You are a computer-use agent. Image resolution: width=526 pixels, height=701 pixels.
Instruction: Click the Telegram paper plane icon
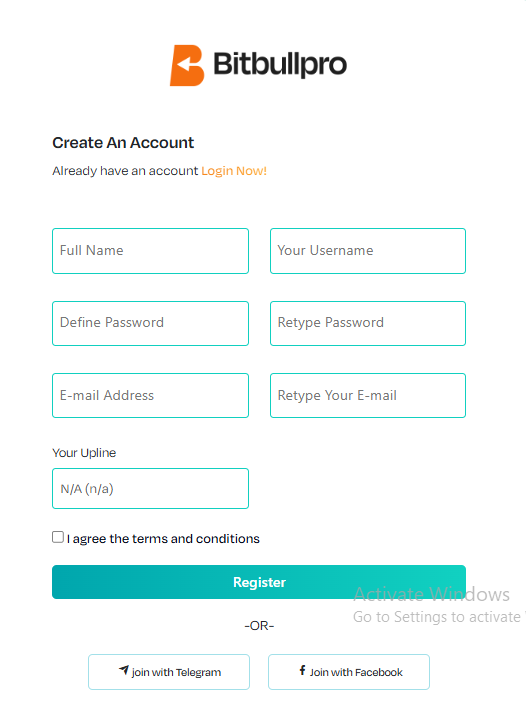124,670
